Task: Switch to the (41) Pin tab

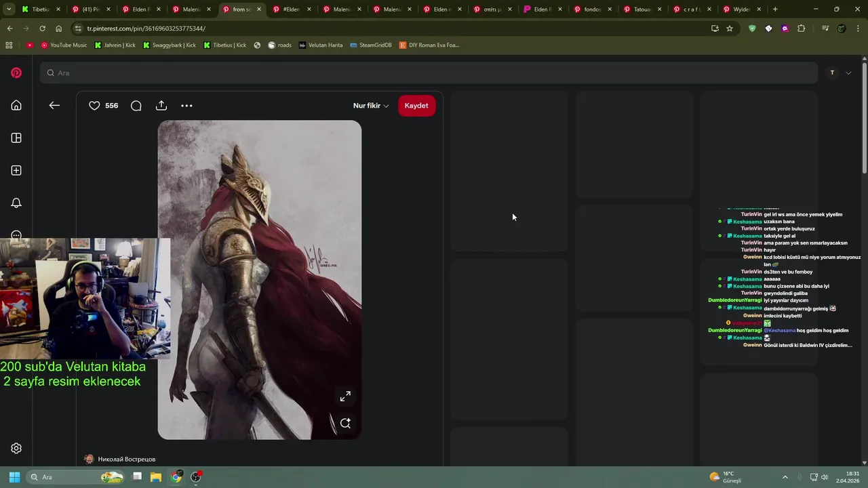Action: pos(90,9)
